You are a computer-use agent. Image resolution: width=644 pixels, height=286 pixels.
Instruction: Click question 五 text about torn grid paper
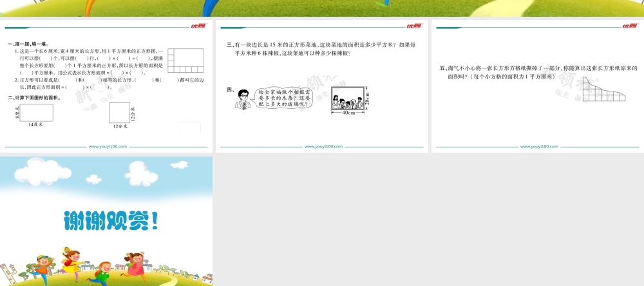[538, 71]
